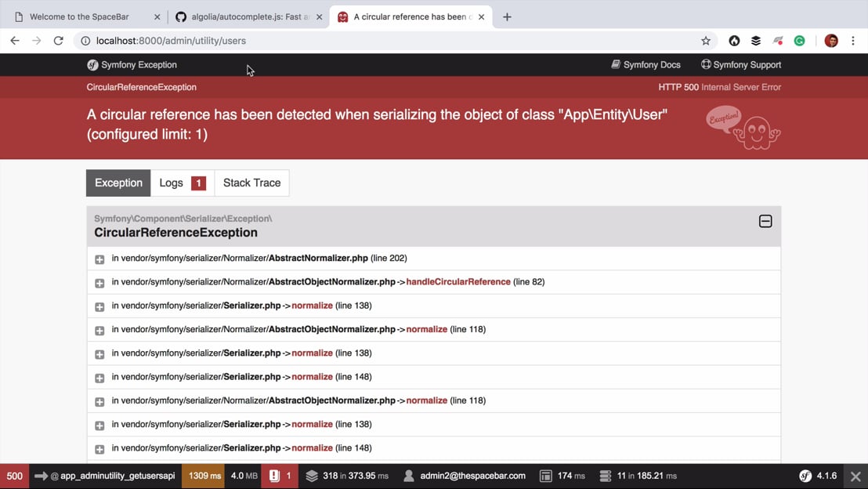This screenshot has width=868, height=489.
Task: Switch to the Stack Trace tab
Action: click(251, 183)
